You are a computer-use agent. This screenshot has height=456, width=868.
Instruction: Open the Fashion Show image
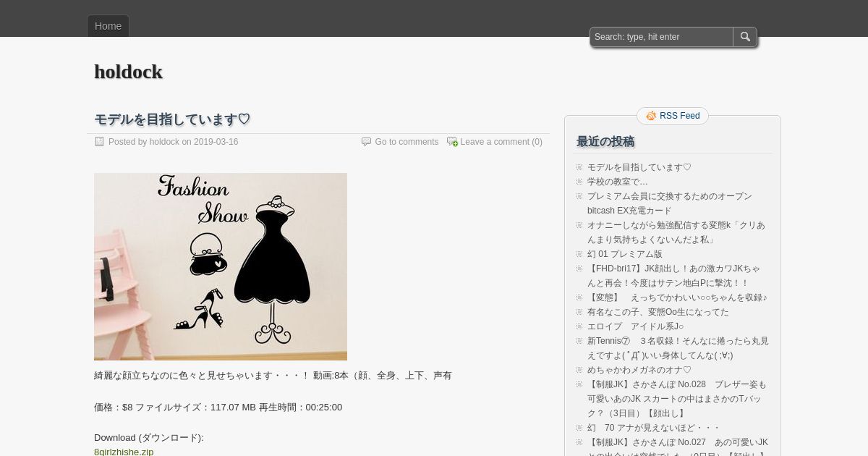pyautogui.click(x=221, y=266)
